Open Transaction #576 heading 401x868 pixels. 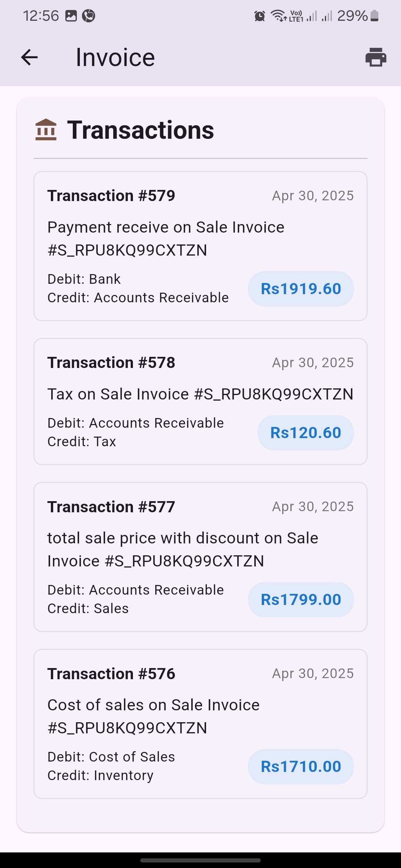click(x=111, y=674)
